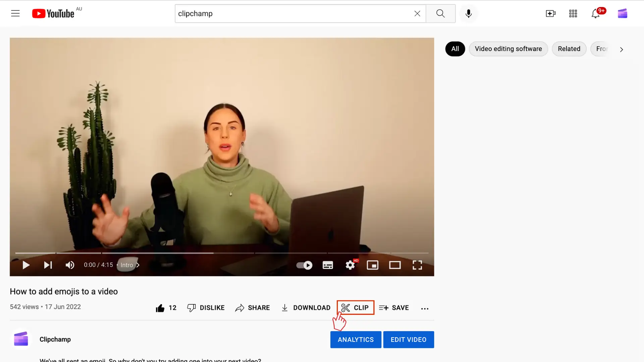Toggle subtitles/CC on video player

tap(328, 265)
